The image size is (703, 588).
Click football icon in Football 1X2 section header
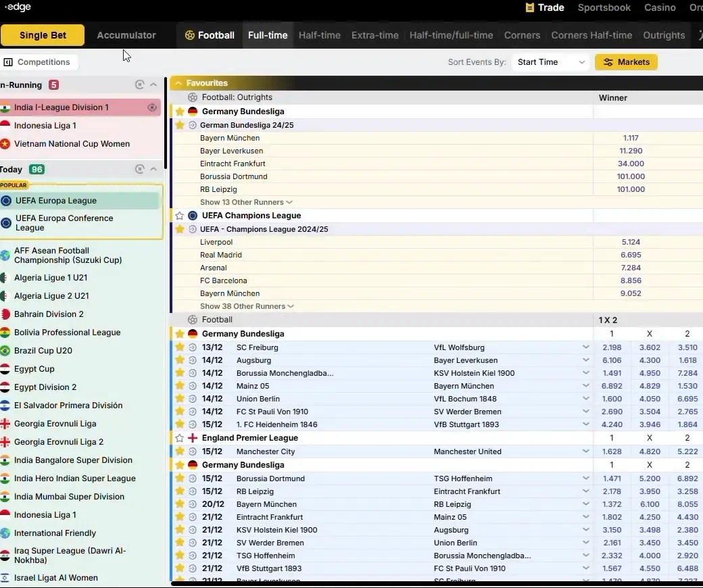[193, 320]
